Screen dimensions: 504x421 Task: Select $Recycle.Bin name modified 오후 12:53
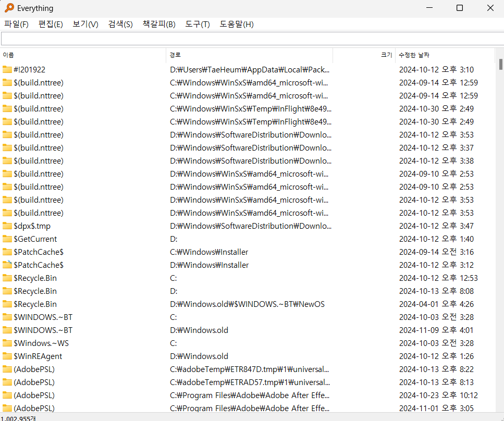tap(35, 278)
